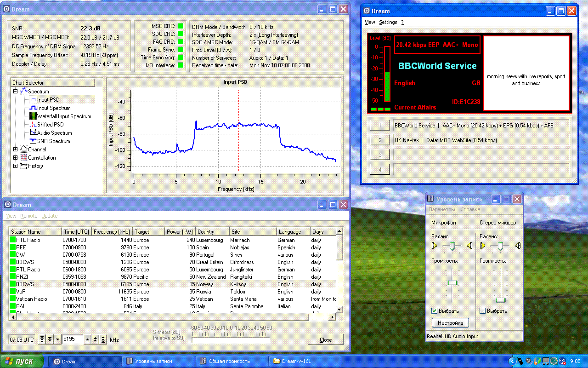This screenshot has width=588, height=368.
Task: Open Dream-v-161 folder from taskbar
Action: tap(305, 361)
